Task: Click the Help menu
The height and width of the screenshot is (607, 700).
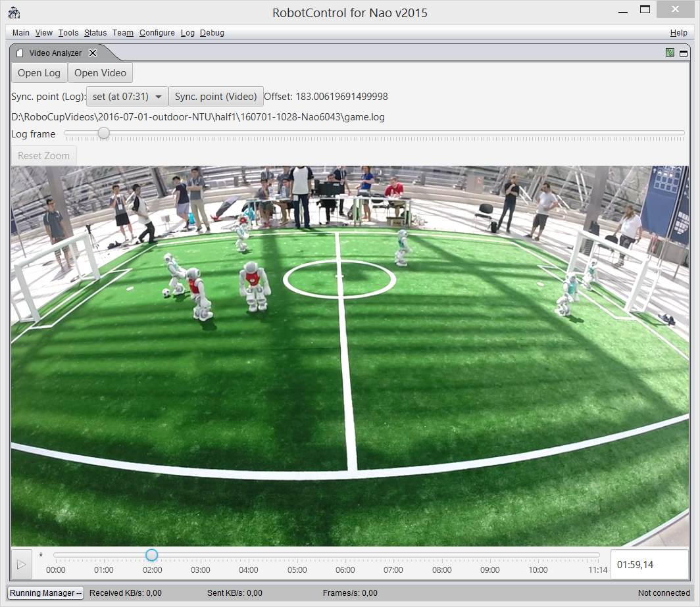Action: tap(678, 33)
